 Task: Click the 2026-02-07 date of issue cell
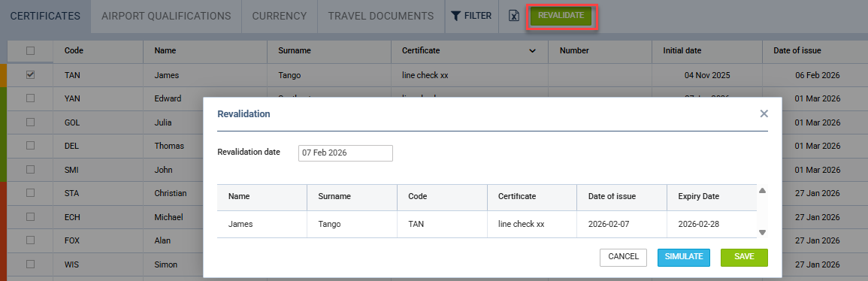[608, 224]
